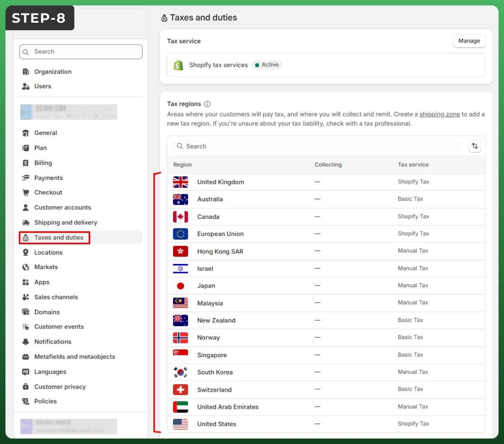504x444 pixels.
Task: Click the Tax service column header
Action: pyautogui.click(x=413, y=165)
